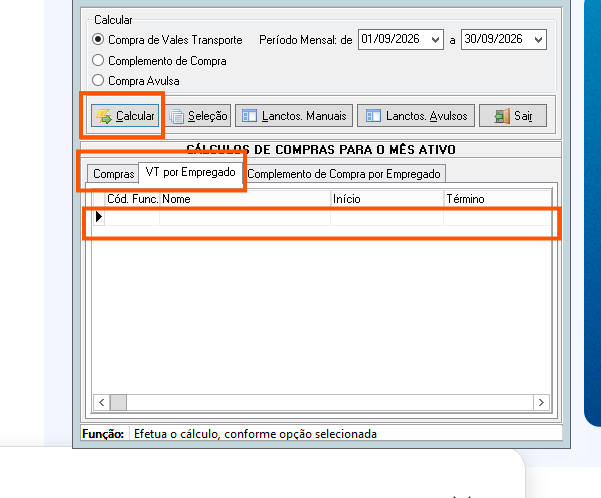Click the Cód. Func. column header
This screenshot has height=498, width=601.
point(132,199)
